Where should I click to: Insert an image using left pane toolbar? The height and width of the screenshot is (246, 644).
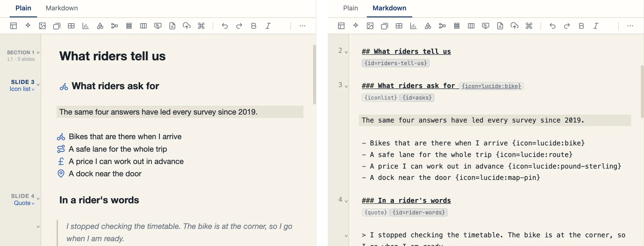pyautogui.click(x=42, y=26)
